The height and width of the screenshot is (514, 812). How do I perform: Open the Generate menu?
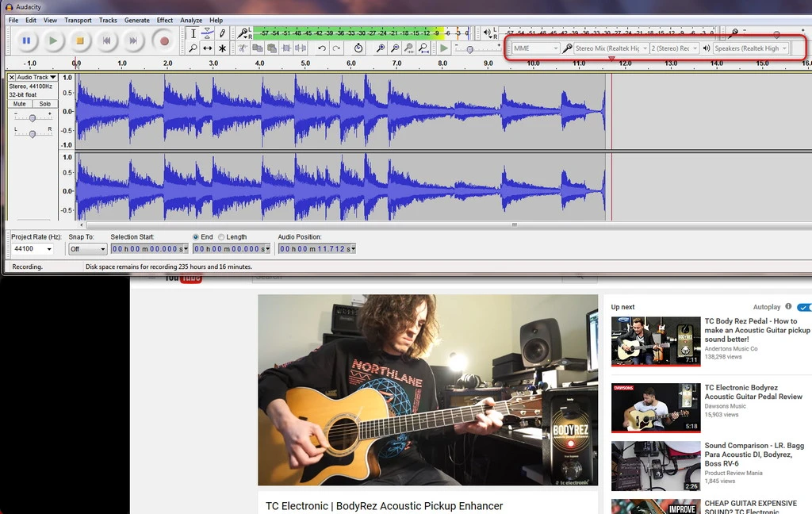click(x=136, y=20)
